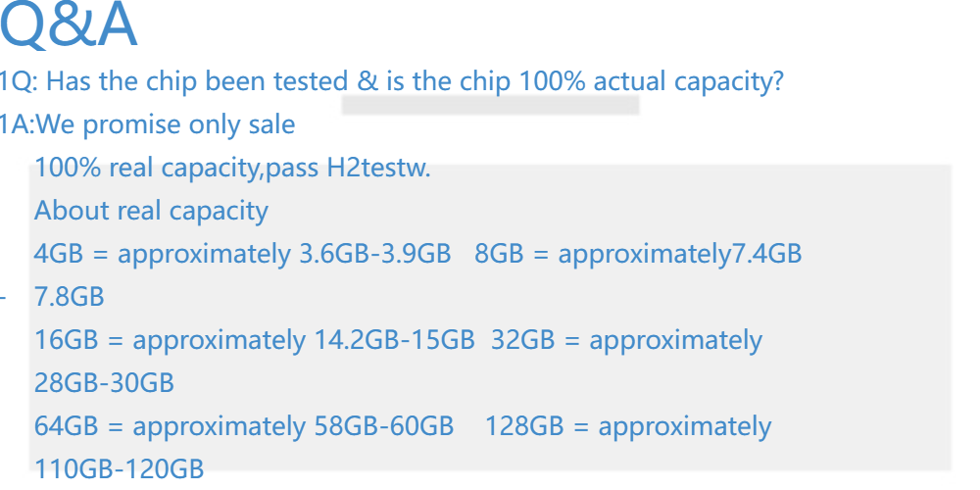Click the "28GB-30GB" text line
The height and width of the screenshot is (490, 980).
(x=104, y=383)
